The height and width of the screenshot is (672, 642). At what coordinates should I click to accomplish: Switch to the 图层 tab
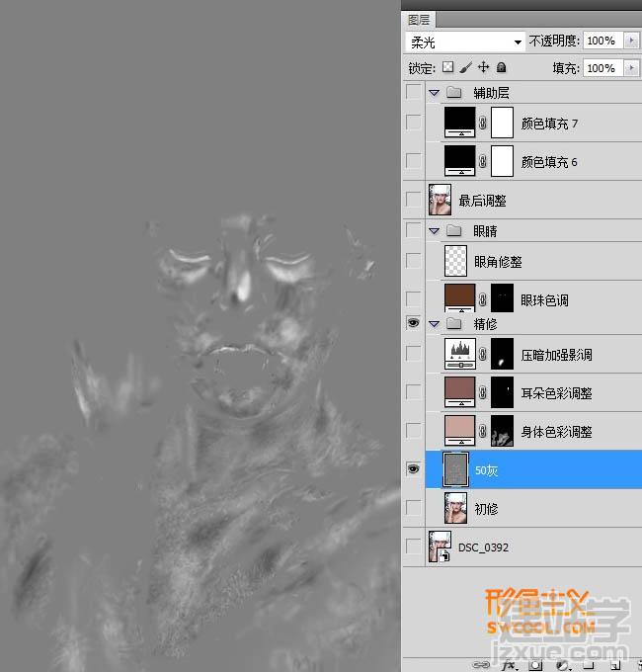coord(419,20)
